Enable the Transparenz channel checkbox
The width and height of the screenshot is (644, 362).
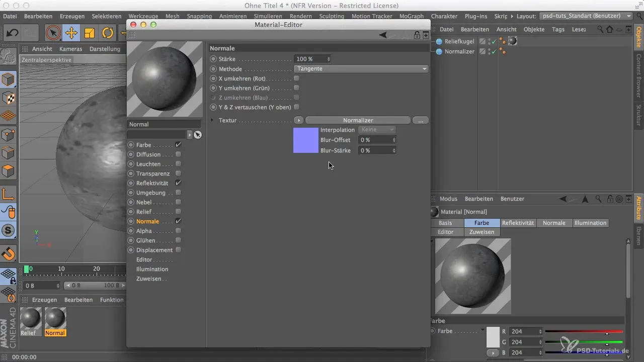coord(178,173)
